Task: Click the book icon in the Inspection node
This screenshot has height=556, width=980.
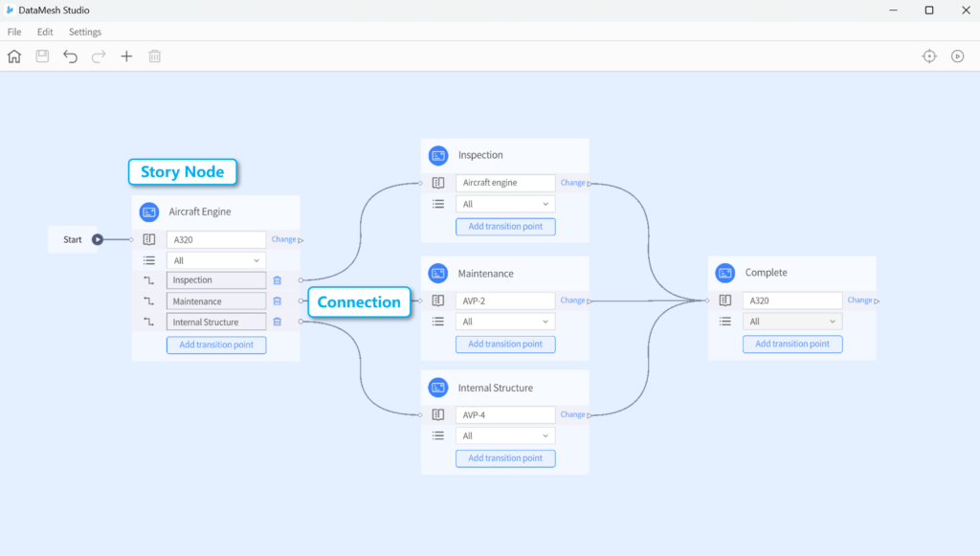Action: click(x=437, y=182)
